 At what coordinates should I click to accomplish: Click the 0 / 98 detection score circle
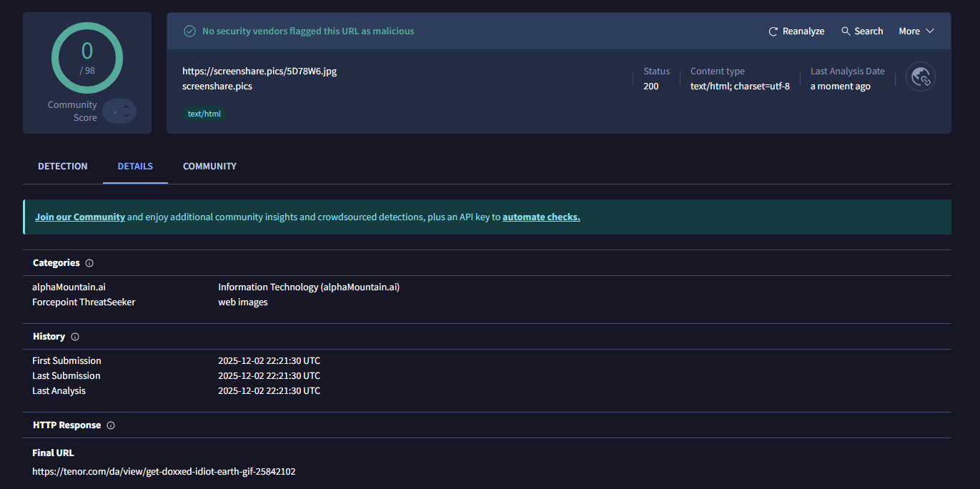point(87,58)
